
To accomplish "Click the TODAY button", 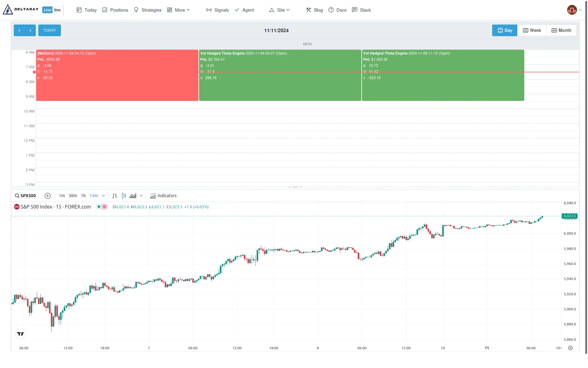I will click(x=50, y=30).
